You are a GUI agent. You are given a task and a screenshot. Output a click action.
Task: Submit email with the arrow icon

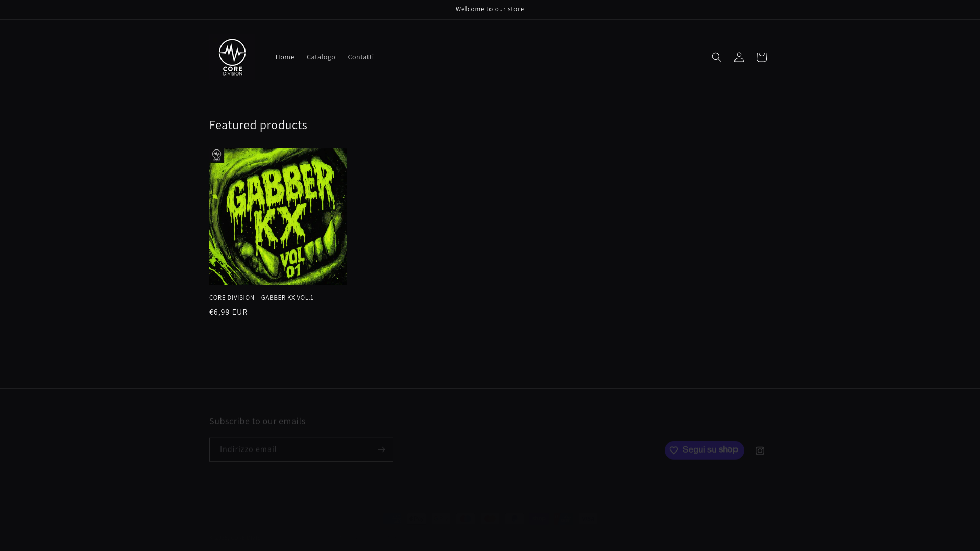pyautogui.click(x=381, y=449)
